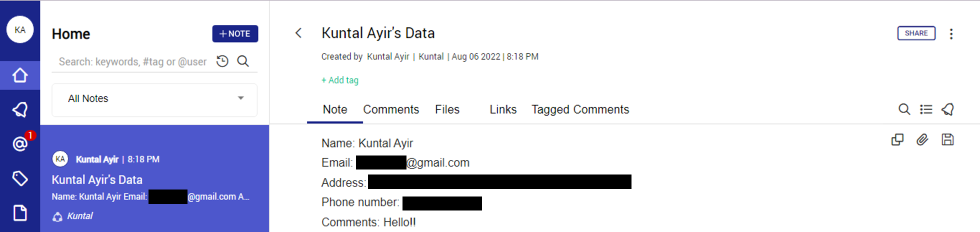Screen dimensions: 980x232
Task: Open the list outline icon in the note toolbar
Action: 926,109
